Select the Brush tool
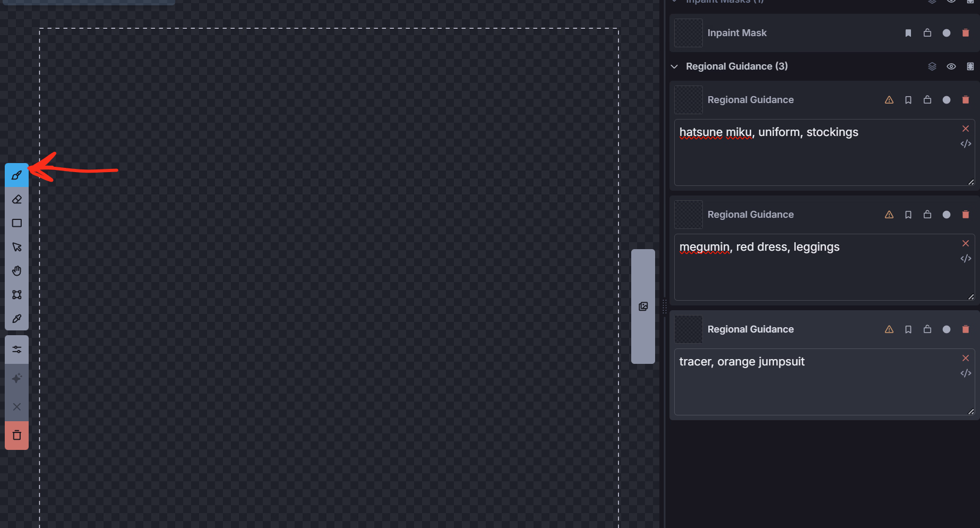980x528 pixels. click(x=16, y=175)
